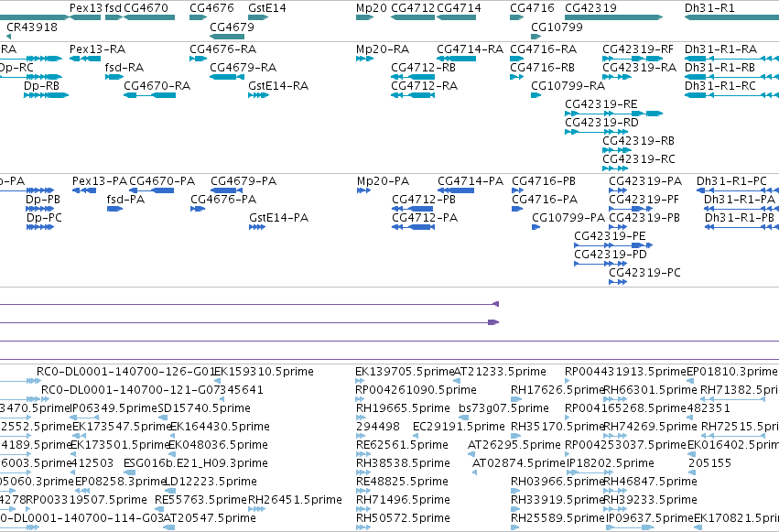Screen dimensions: 779x532
Task: Select the CR43918 gene label
Action: pyautogui.click(x=32, y=27)
